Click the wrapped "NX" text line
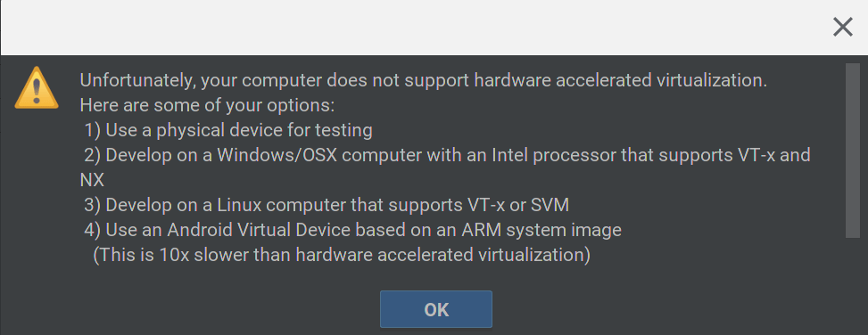This screenshot has height=335, width=868. point(92,180)
